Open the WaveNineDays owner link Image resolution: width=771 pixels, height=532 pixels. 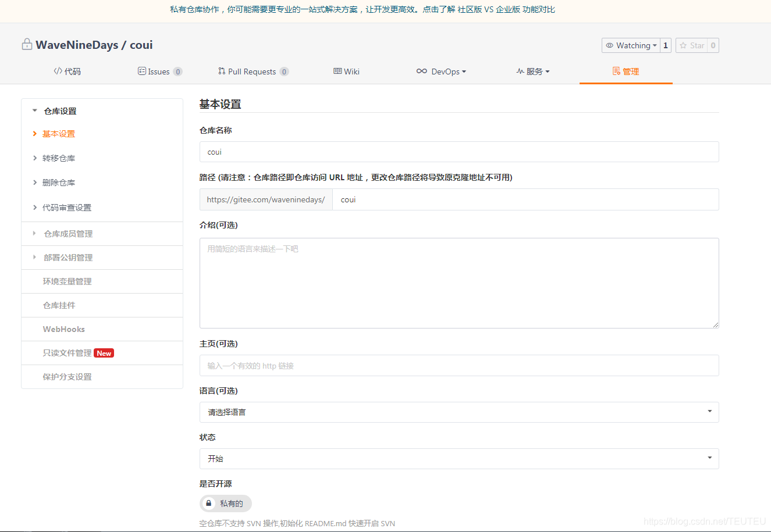(77, 45)
